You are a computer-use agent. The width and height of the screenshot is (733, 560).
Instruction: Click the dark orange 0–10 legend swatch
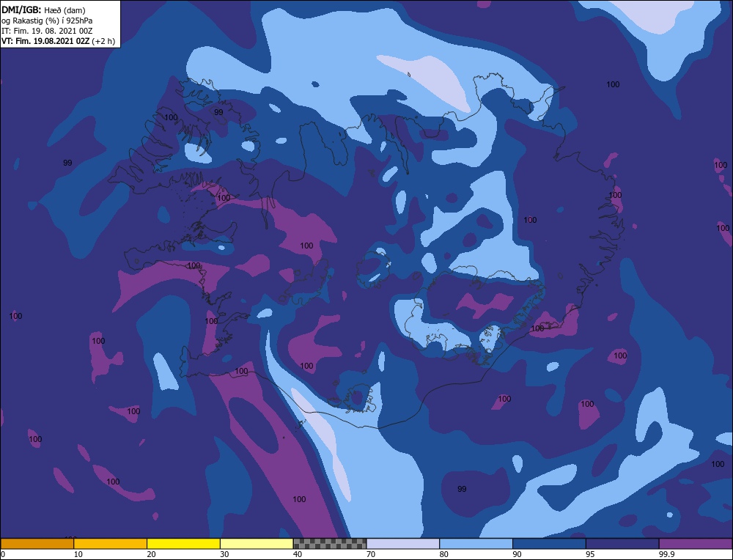(x=37, y=544)
